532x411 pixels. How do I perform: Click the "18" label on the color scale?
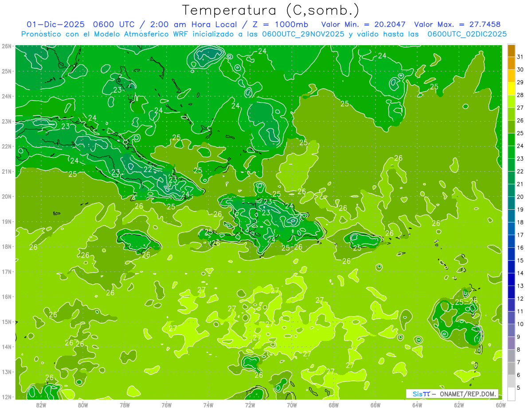[520, 222]
